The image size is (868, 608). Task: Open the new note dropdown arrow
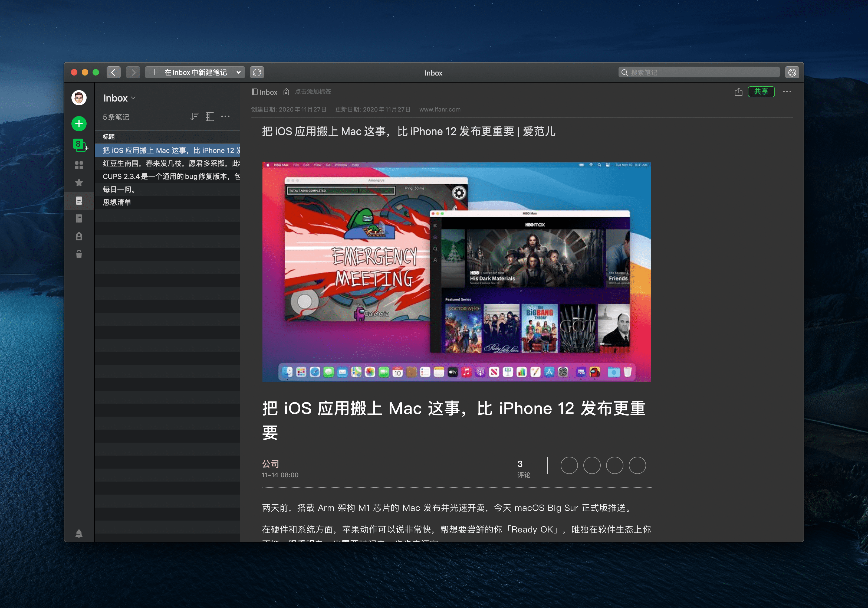[239, 72]
